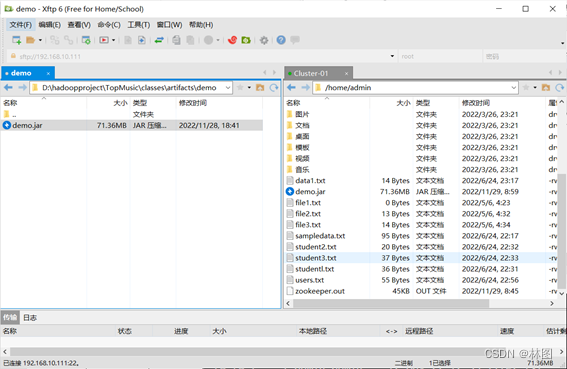Open the 工具(T) menu

(138, 25)
